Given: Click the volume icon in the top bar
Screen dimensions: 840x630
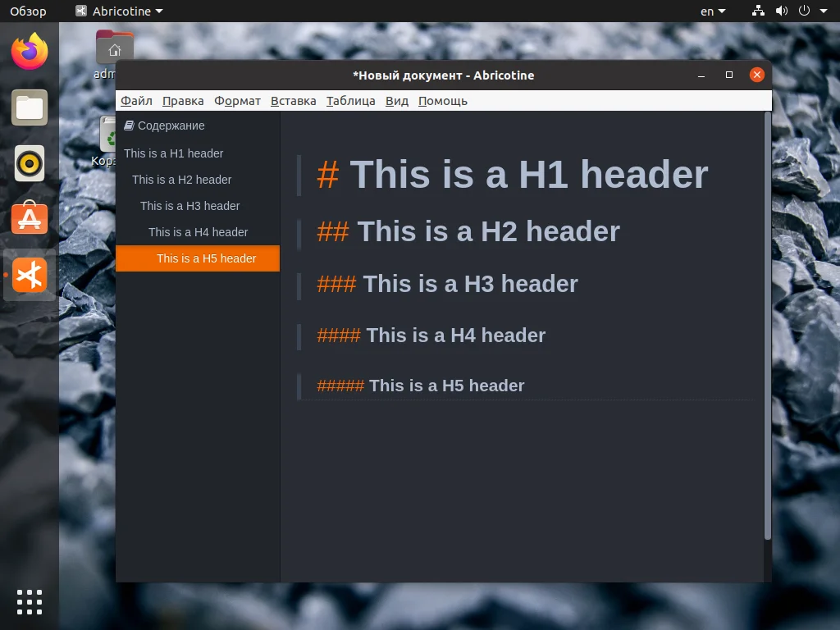Looking at the screenshot, I should pyautogui.click(x=779, y=11).
